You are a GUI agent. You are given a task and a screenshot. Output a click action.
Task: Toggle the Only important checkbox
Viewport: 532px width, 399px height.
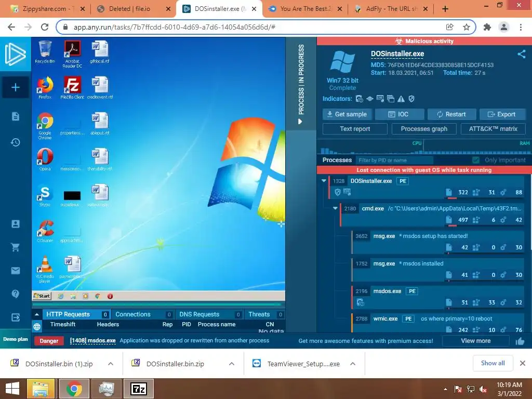pyautogui.click(x=476, y=160)
